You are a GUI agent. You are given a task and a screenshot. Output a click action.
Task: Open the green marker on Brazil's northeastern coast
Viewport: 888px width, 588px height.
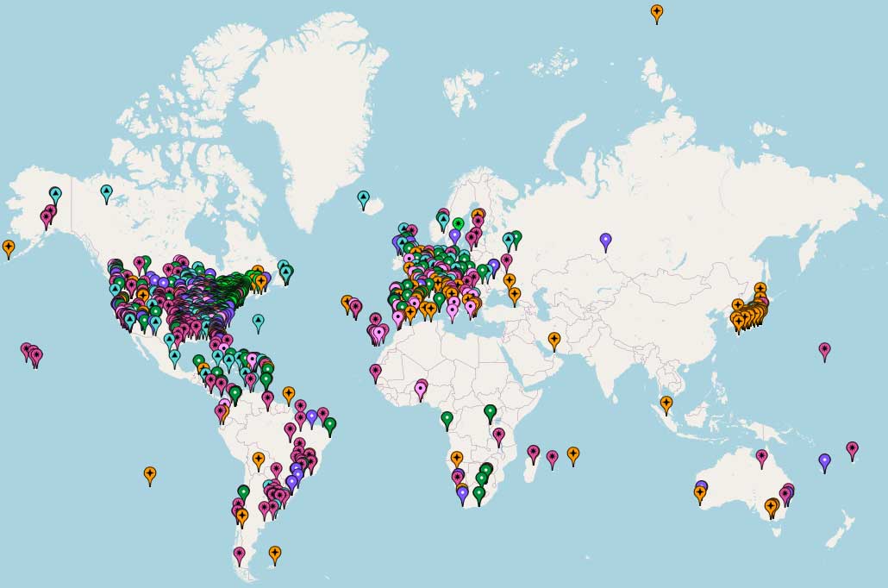point(329,424)
